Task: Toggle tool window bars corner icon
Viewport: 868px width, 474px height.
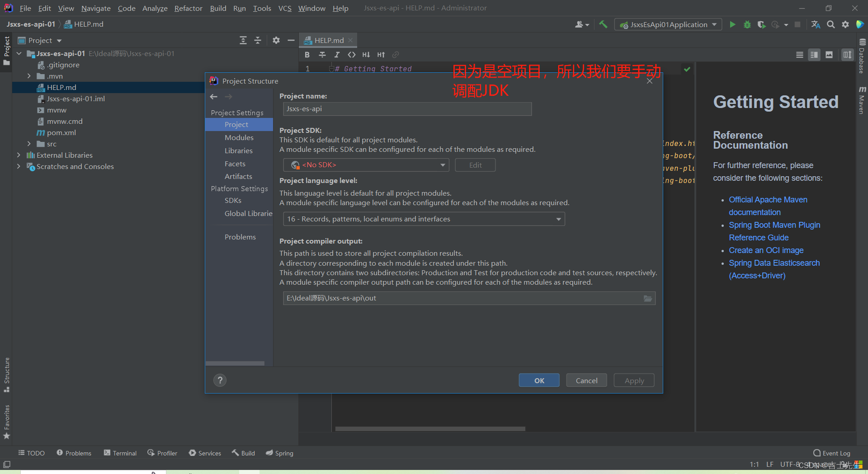Action: (7, 465)
